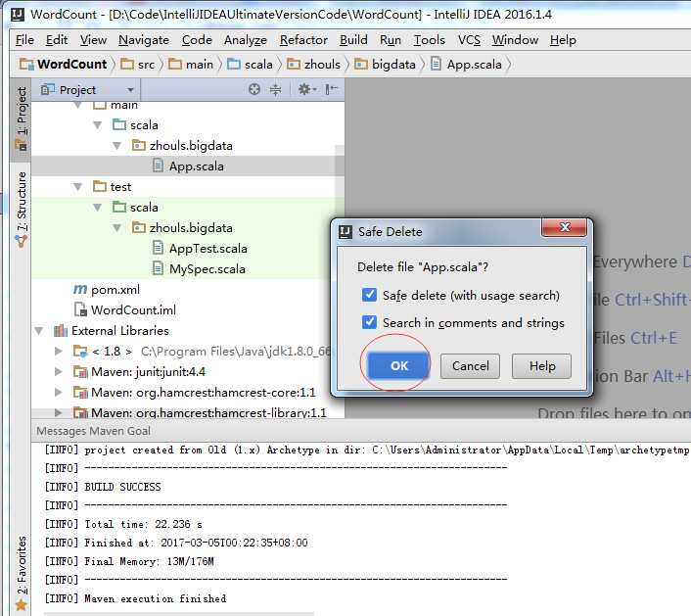Open the Build menu
The height and width of the screenshot is (616, 691).
353,40
